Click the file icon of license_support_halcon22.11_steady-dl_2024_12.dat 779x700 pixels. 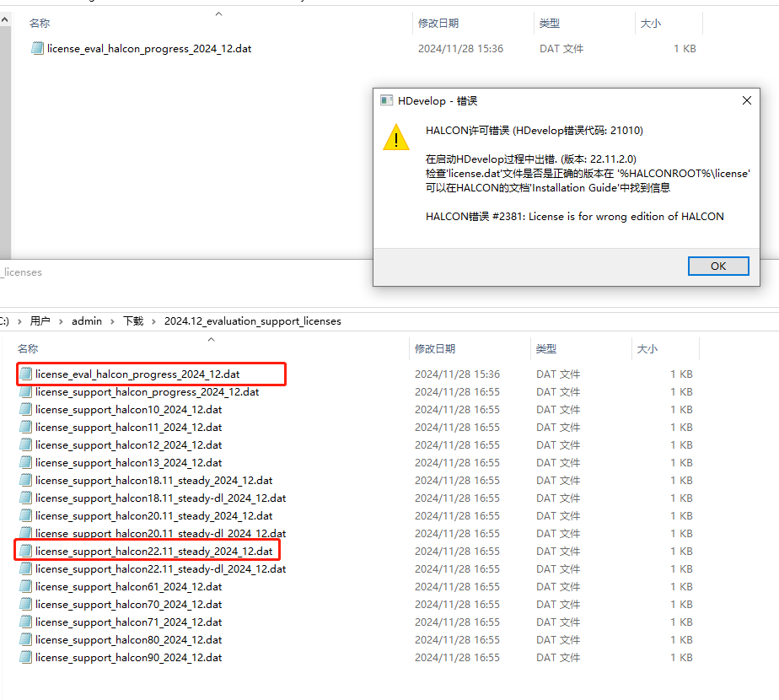[x=26, y=568]
